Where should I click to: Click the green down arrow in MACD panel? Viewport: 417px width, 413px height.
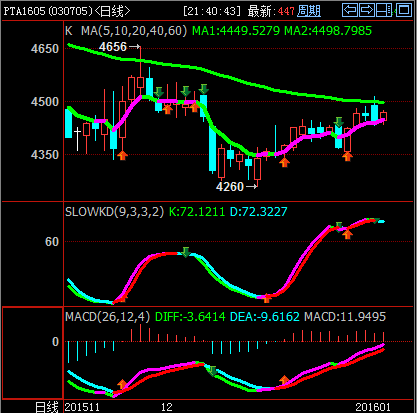(212, 371)
